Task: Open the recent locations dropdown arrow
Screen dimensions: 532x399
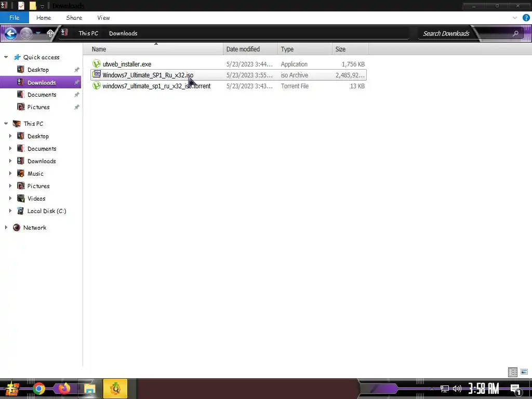Action: click(38, 33)
